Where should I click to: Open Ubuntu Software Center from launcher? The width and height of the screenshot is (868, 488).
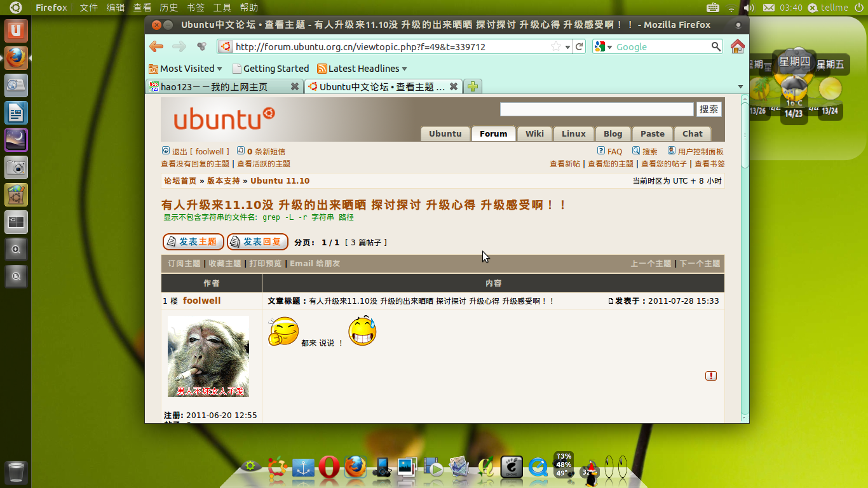point(16,194)
